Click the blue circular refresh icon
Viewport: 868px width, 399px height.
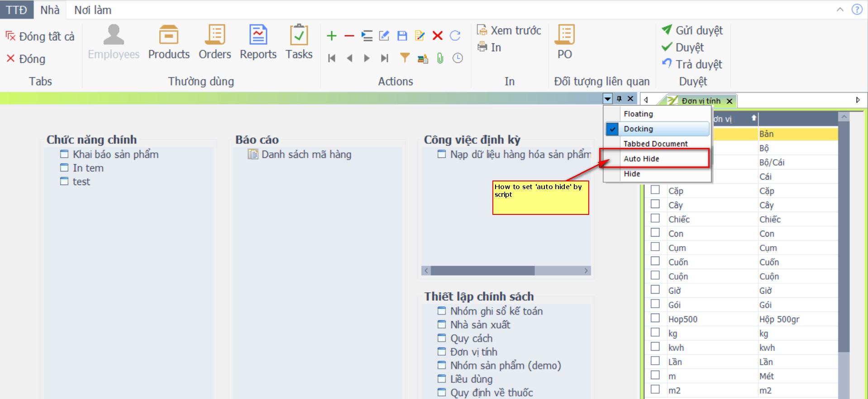(455, 36)
